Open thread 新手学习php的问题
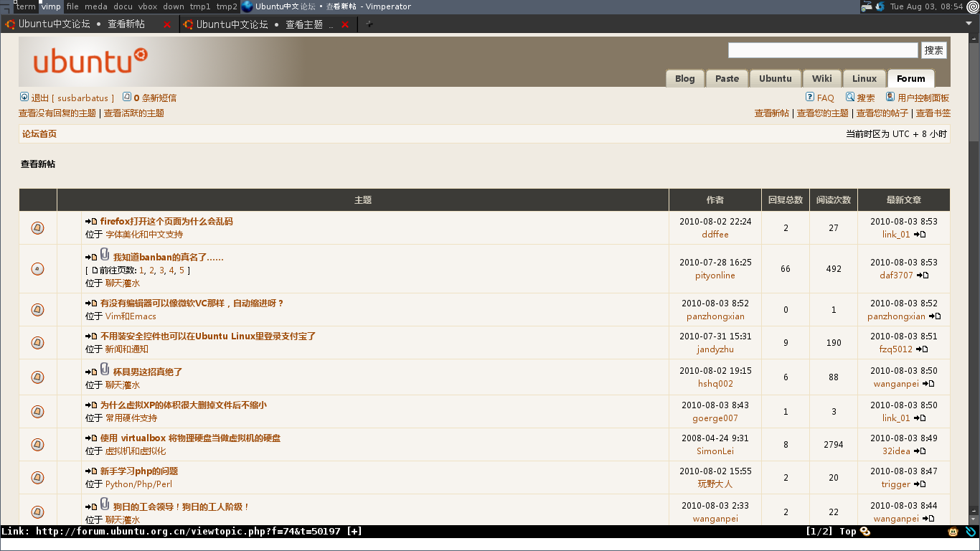The height and width of the screenshot is (551, 980). (139, 471)
